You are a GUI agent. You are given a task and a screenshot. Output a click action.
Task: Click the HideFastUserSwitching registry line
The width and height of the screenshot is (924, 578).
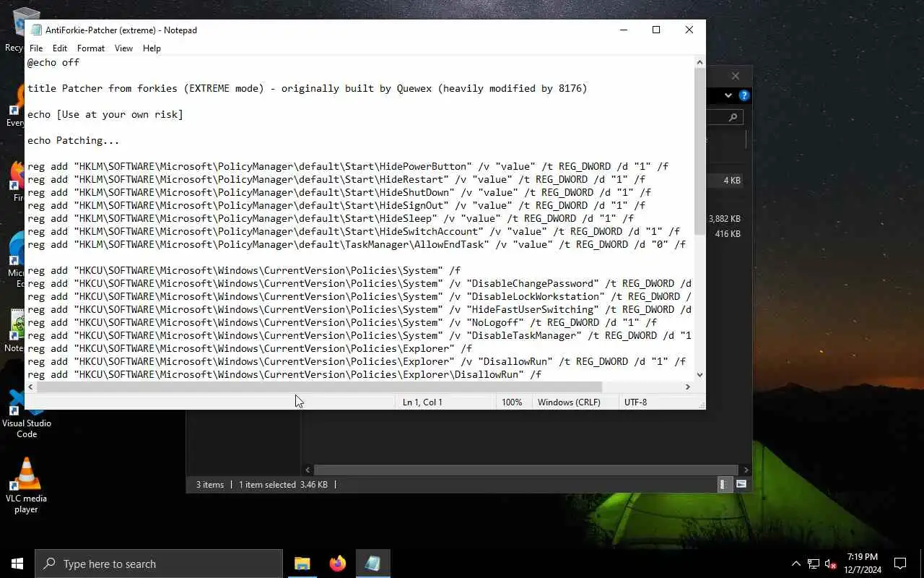pyautogui.click(x=359, y=310)
